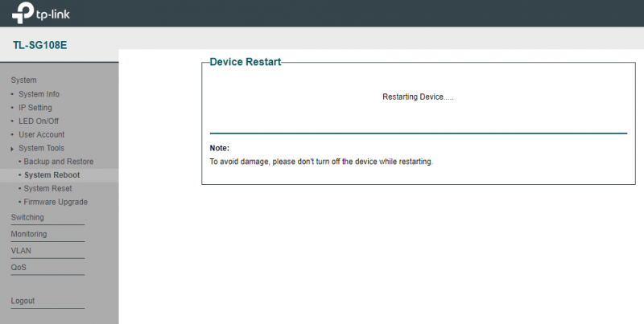Expand the Switching menu
Image resolution: width=644 pixels, height=324 pixels.
27,218
